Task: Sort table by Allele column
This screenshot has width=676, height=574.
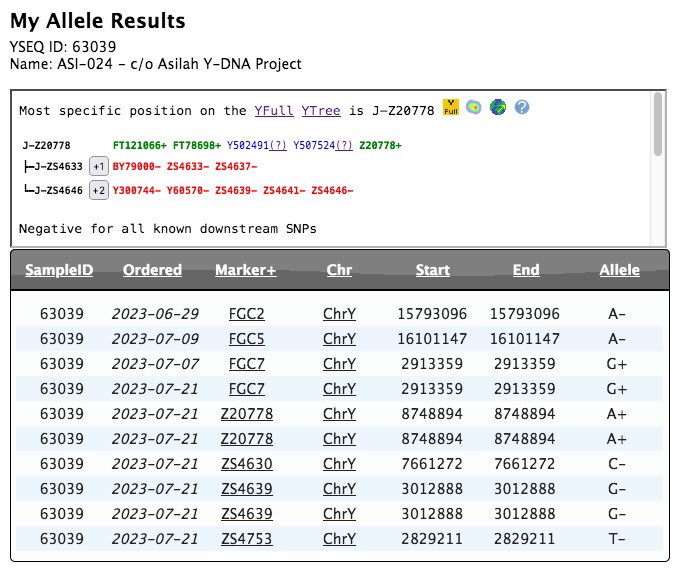Action: click(x=620, y=270)
